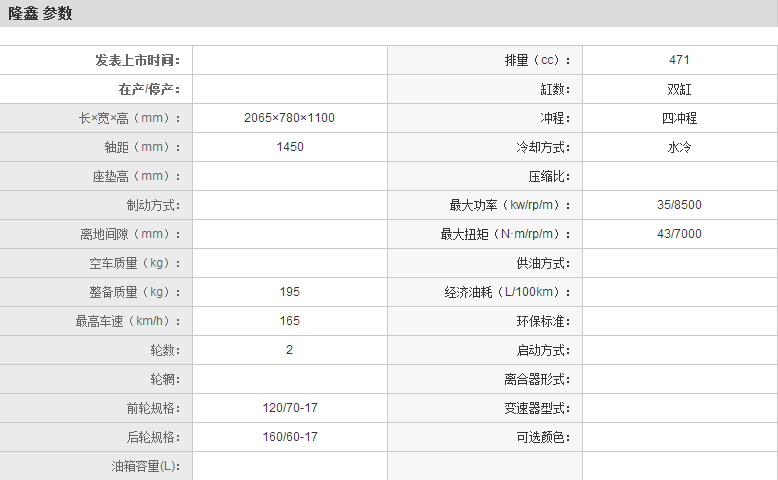Click the wheelbase value 1450
The width and height of the screenshot is (778, 480).
coord(289,147)
